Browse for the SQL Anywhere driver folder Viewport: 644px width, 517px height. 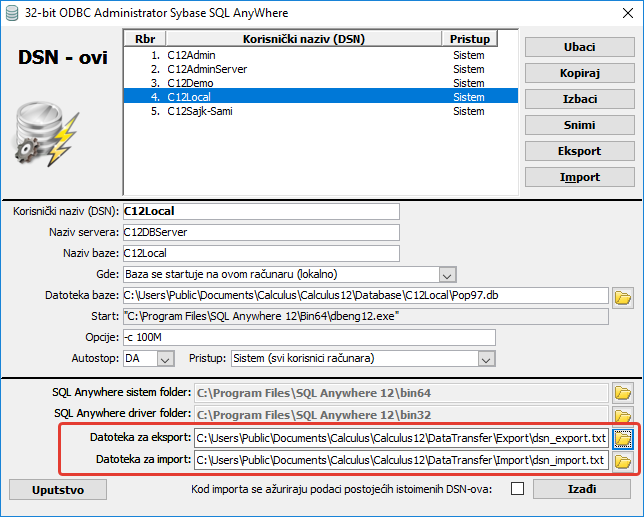point(624,415)
